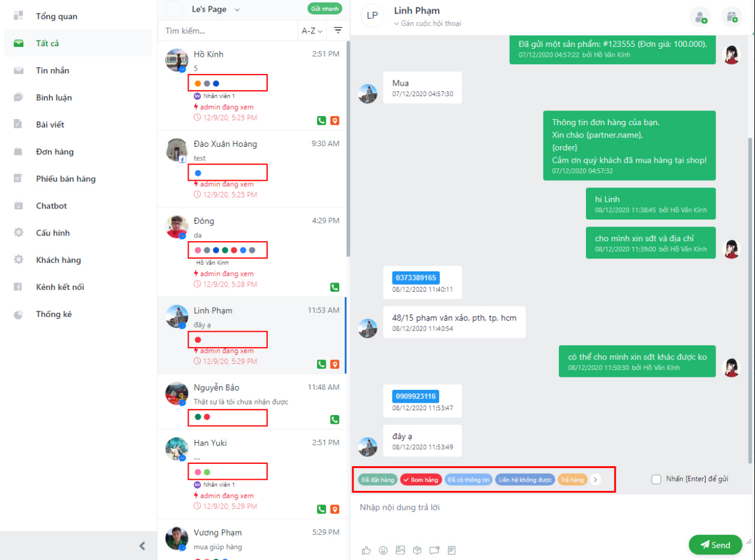Click the Send button
Screen dimensions: 755x560
click(x=716, y=545)
